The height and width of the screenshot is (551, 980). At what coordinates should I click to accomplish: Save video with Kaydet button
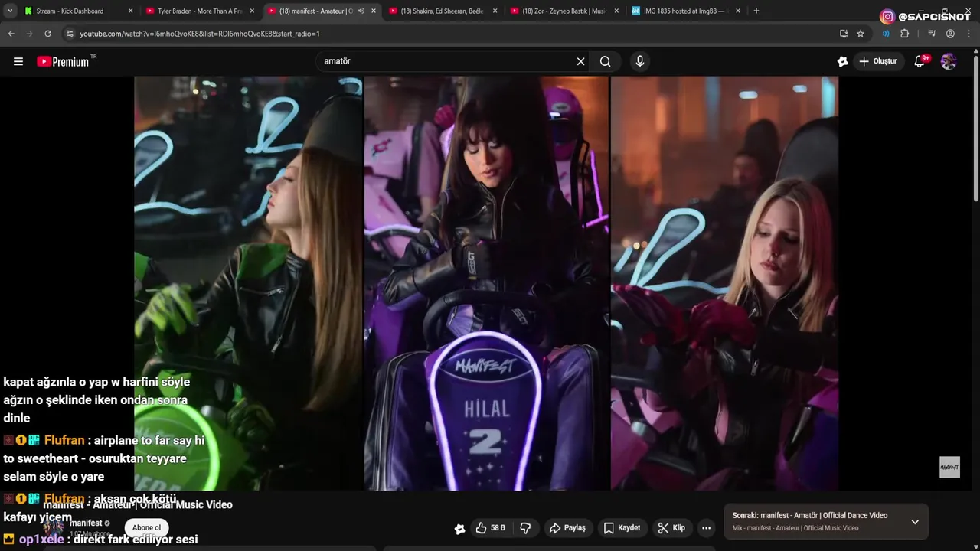622,528
